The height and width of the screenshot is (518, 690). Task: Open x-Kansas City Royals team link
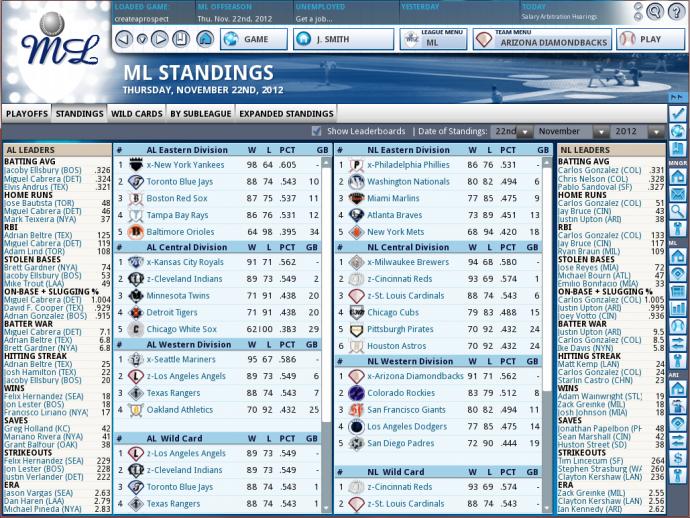coord(185,262)
